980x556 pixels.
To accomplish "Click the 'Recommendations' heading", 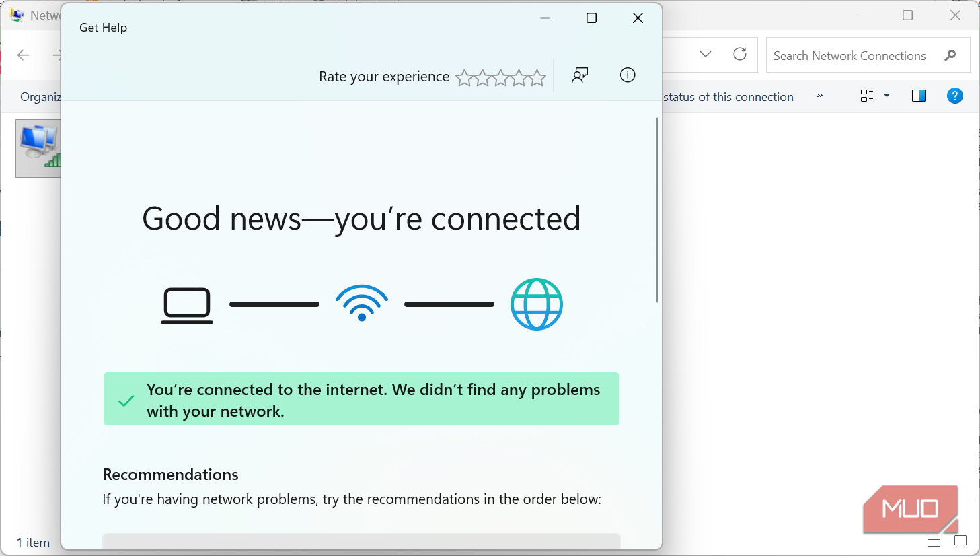I will click(x=170, y=475).
